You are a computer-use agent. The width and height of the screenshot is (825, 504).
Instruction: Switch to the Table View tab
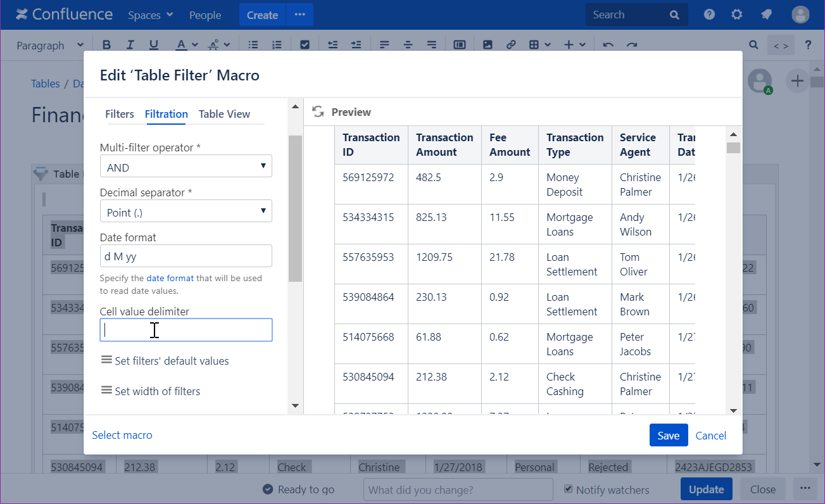pyautogui.click(x=224, y=114)
